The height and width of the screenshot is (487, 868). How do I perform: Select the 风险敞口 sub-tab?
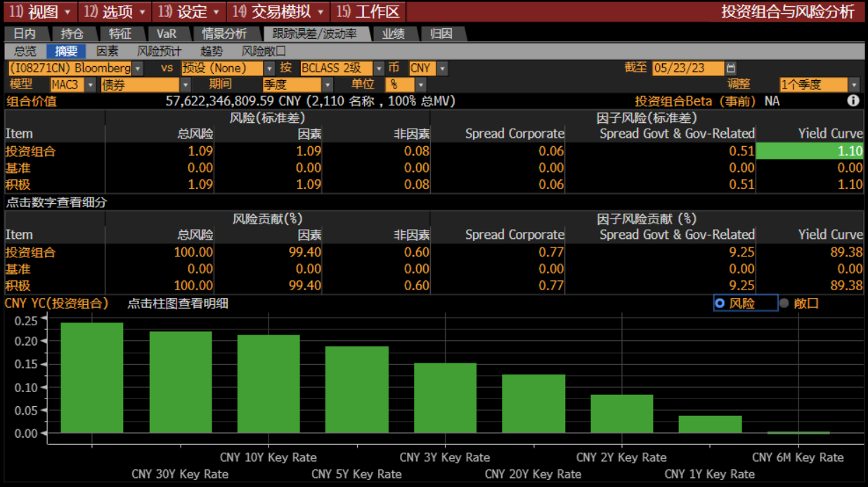tap(264, 51)
